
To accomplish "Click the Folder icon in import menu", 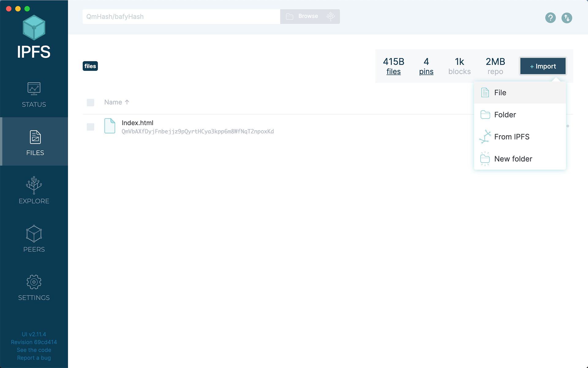I will (485, 114).
